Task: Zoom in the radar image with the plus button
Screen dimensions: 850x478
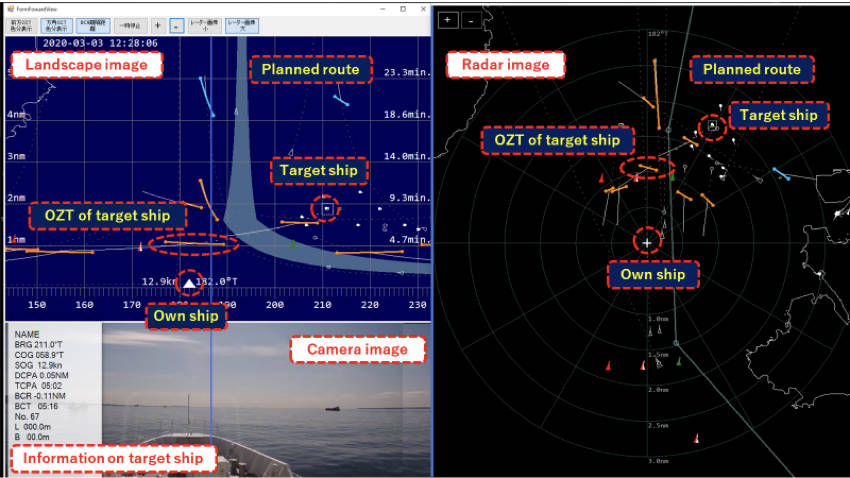Action: 449,19
